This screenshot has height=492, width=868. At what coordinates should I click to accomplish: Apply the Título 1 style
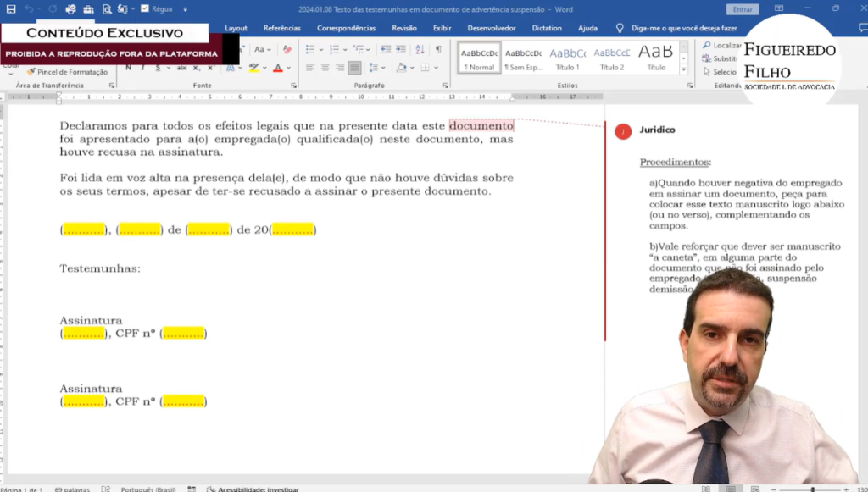click(567, 58)
